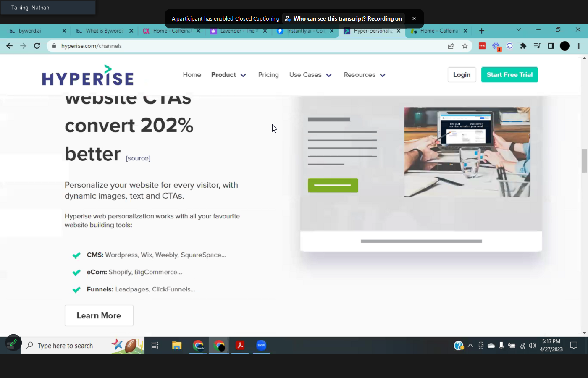The image size is (588, 378).
Task: Go back using the browser back arrow
Action: point(9,46)
